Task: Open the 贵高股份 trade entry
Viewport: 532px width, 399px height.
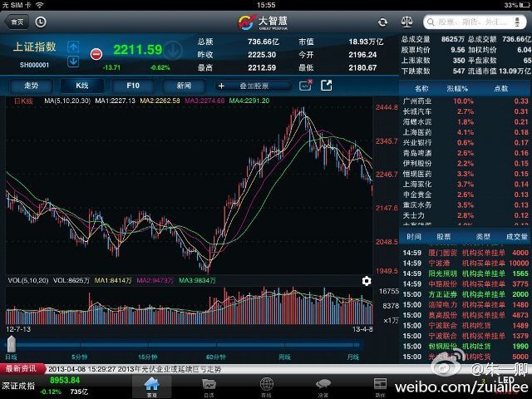Action: 465,315
